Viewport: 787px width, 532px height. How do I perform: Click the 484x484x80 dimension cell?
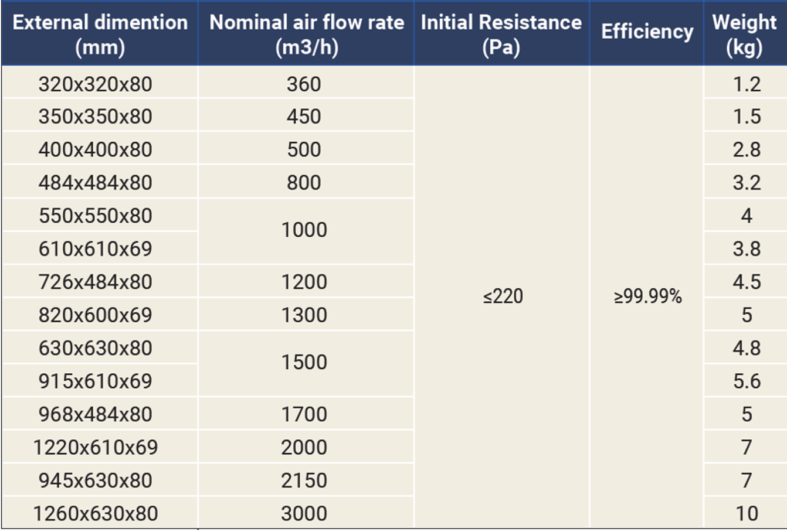coord(96,183)
